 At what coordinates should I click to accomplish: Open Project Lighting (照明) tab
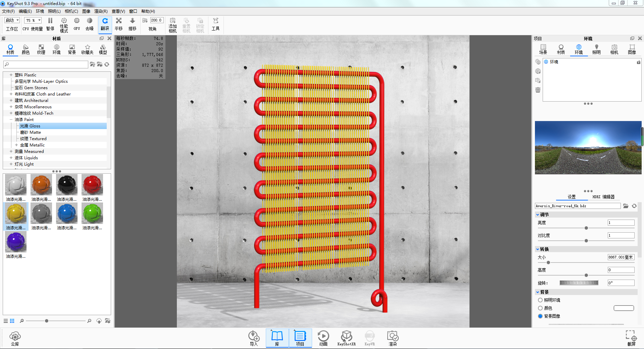click(x=596, y=49)
